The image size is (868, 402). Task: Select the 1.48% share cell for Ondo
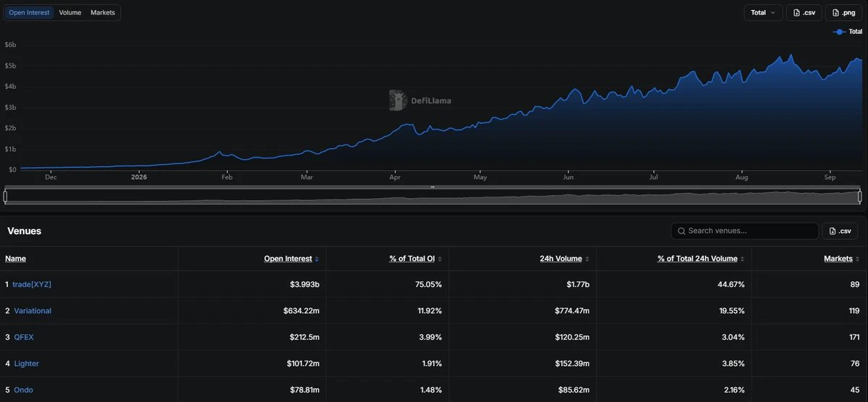click(x=431, y=390)
